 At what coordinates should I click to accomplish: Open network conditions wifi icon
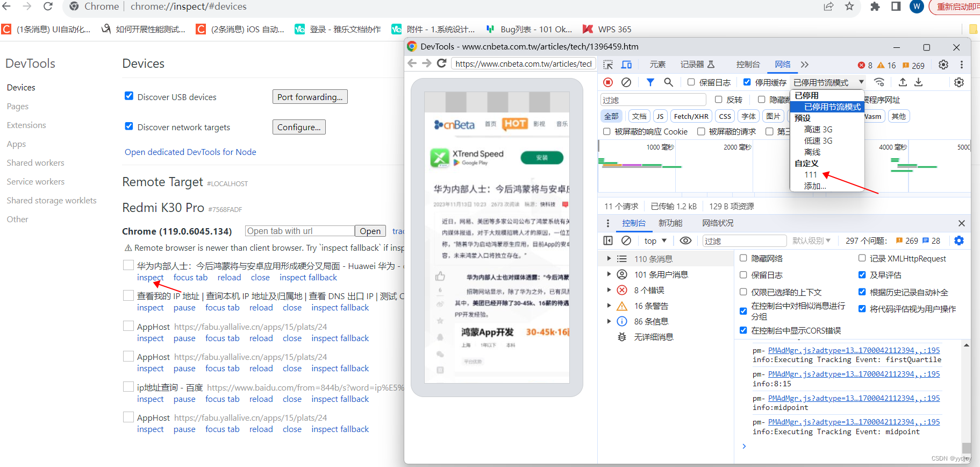879,82
